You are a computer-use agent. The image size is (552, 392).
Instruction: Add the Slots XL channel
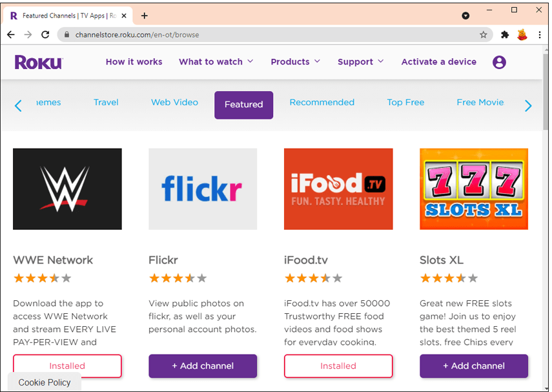[474, 366]
